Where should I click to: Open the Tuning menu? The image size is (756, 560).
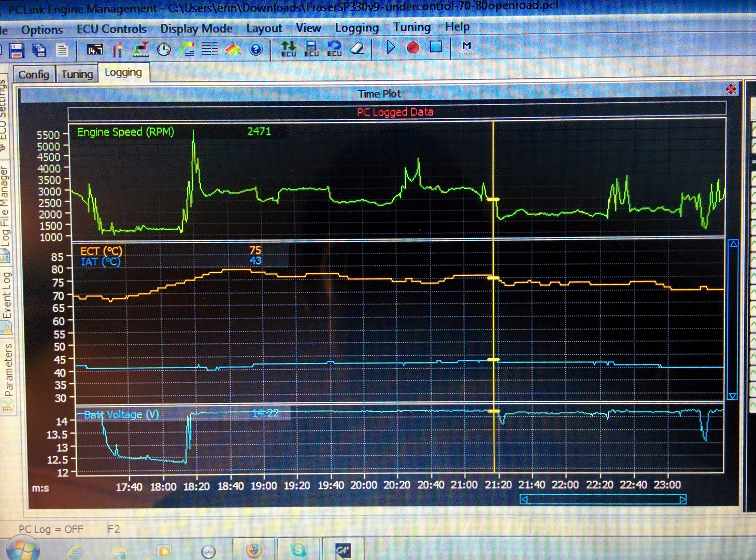pos(411,27)
